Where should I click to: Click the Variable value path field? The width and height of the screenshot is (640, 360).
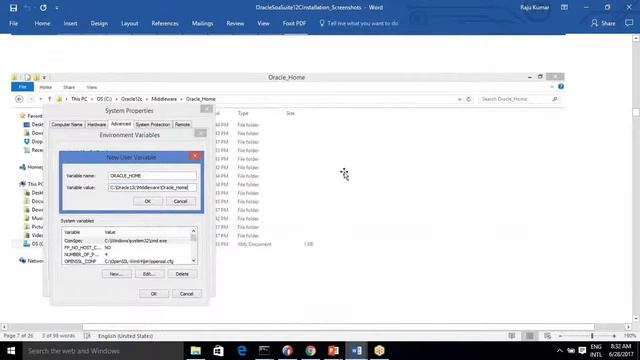[152, 187]
